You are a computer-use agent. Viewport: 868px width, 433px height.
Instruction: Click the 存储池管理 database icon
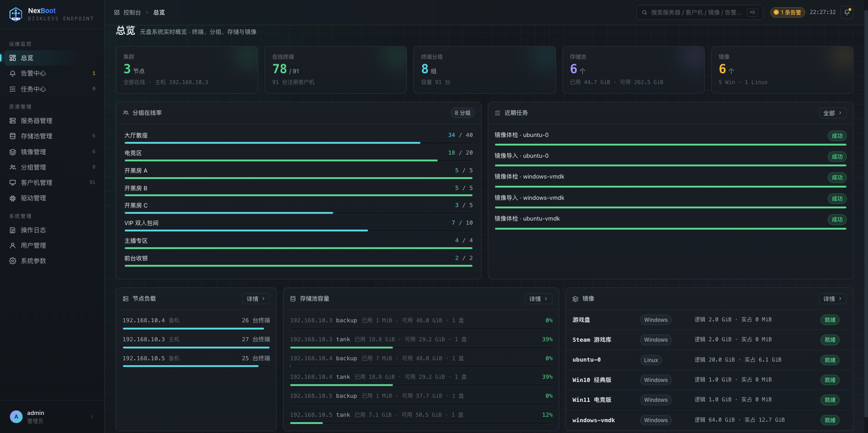[13, 136]
